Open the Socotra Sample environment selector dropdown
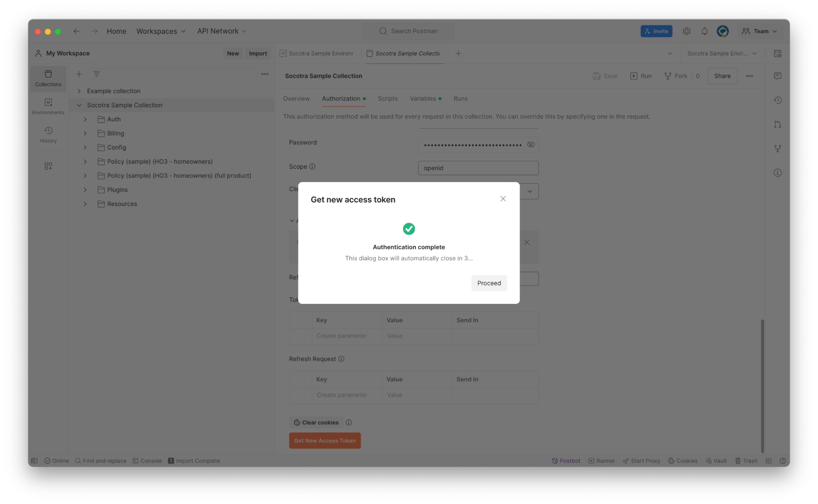 (x=722, y=54)
